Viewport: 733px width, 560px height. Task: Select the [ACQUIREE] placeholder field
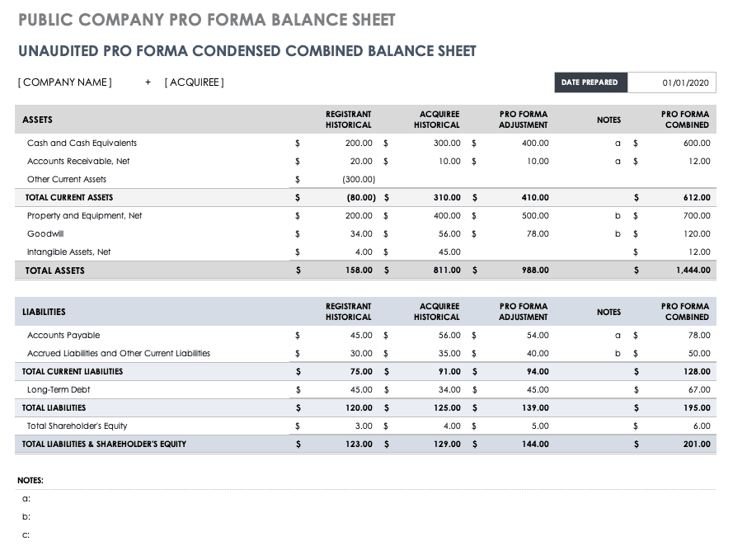(x=195, y=82)
